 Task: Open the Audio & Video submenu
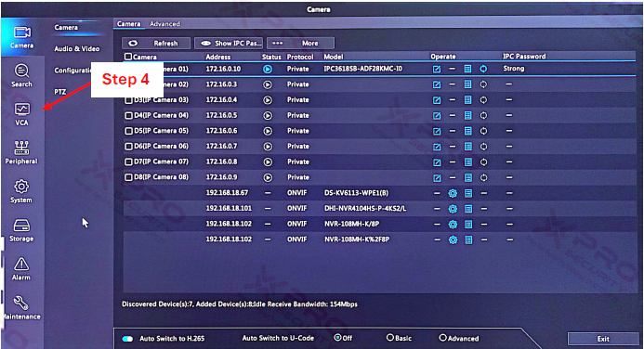click(77, 49)
